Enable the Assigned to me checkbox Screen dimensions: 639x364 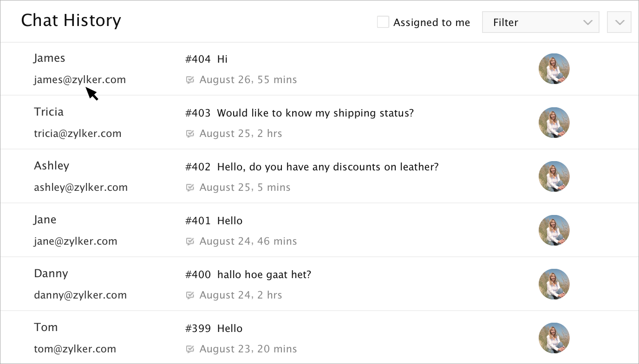(x=383, y=22)
